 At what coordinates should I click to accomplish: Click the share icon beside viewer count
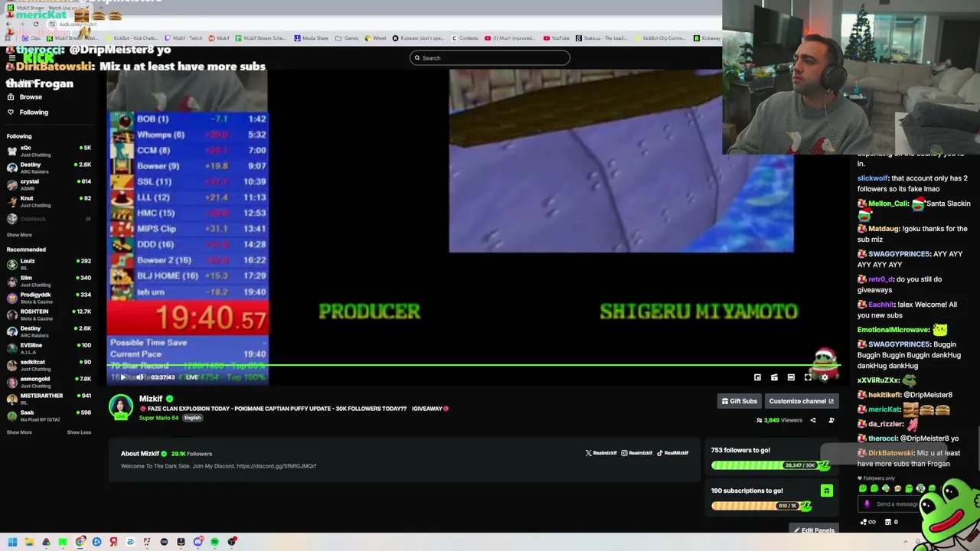point(813,420)
